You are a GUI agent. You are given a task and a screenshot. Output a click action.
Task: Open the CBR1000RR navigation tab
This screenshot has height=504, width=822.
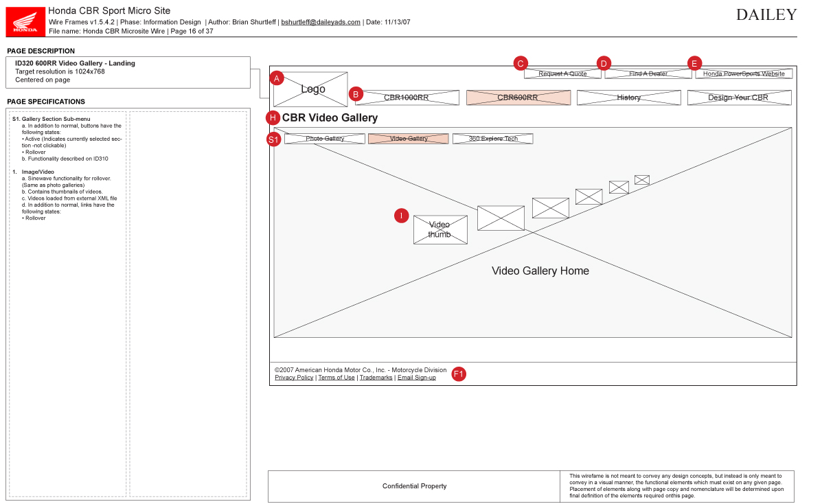point(407,98)
